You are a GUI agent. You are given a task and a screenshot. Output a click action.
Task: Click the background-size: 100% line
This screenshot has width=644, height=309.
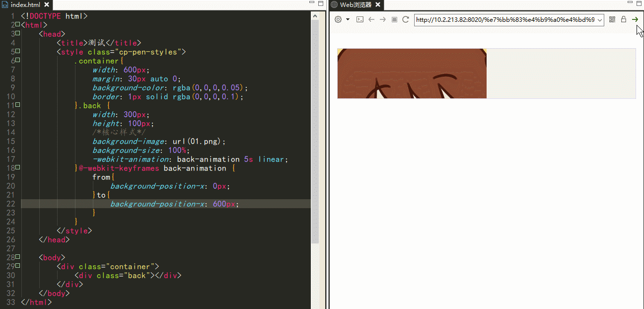(141, 150)
